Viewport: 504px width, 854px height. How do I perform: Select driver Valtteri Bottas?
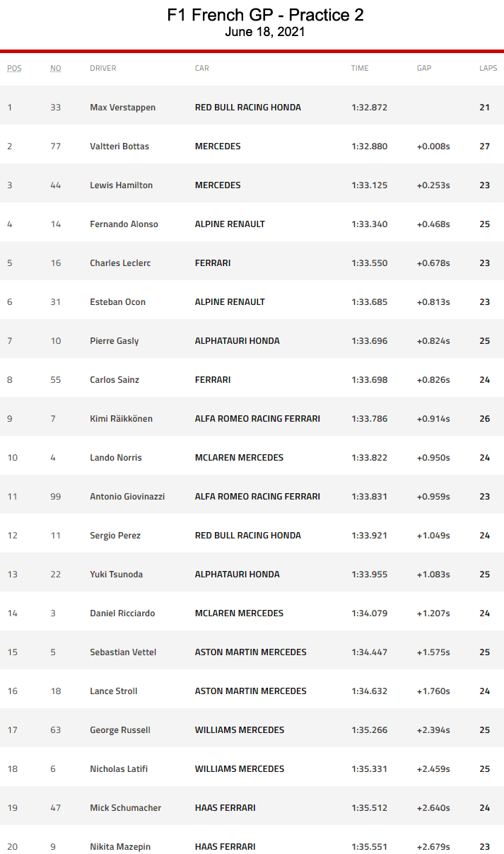[119, 146]
